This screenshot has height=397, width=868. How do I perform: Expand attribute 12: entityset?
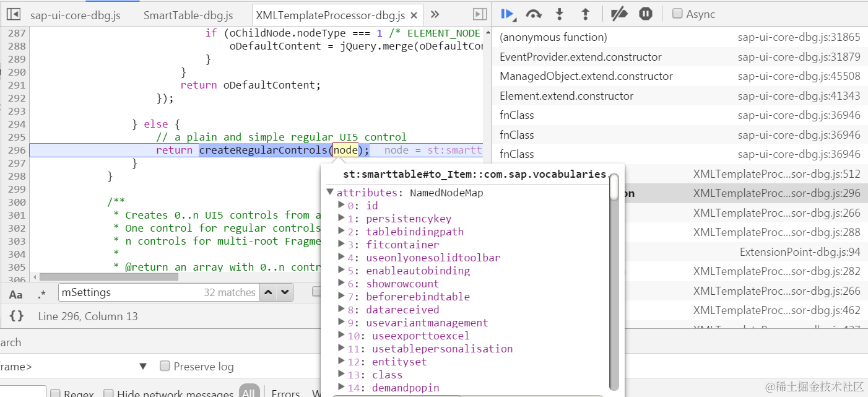point(341,362)
